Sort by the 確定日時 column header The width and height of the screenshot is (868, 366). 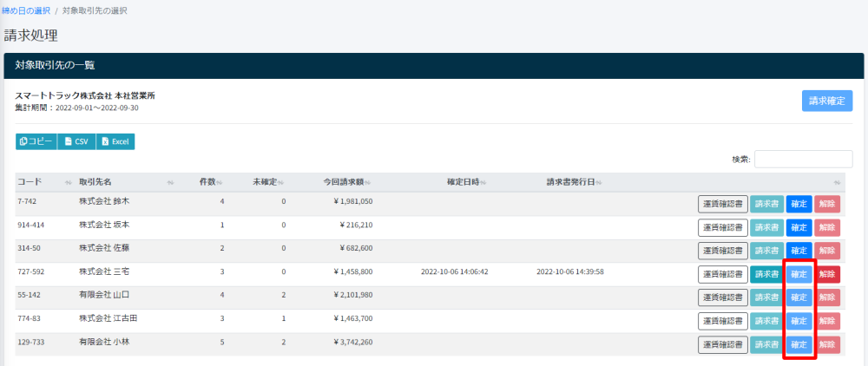pos(465,181)
